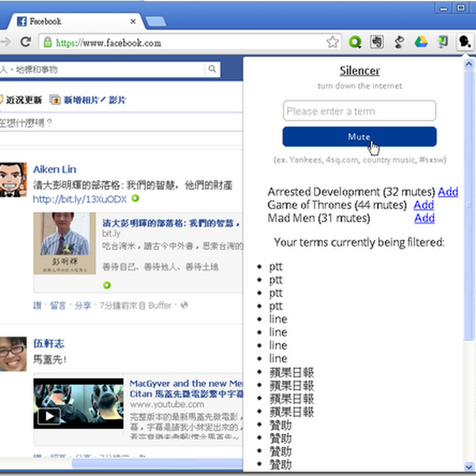Click the first 'ptt' filtered term
The image size is (476, 476).
coord(276,267)
